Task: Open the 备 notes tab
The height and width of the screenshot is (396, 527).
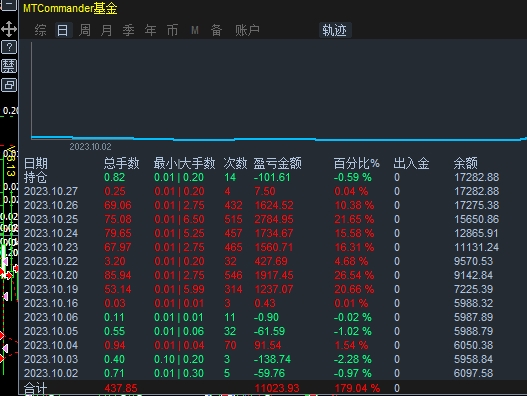Action: (216, 30)
